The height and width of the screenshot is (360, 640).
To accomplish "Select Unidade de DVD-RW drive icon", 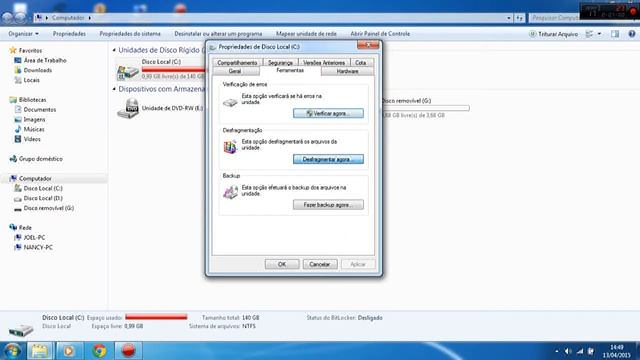I will (128, 108).
